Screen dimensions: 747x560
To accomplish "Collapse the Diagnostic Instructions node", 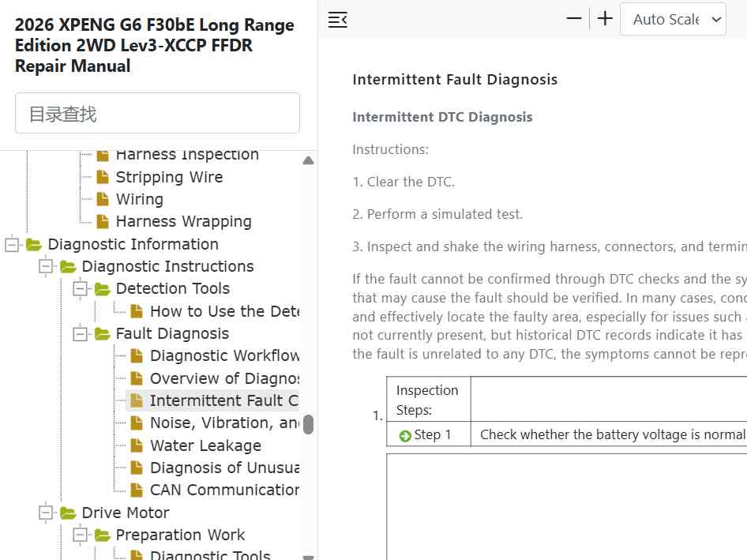I will (x=46, y=266).
